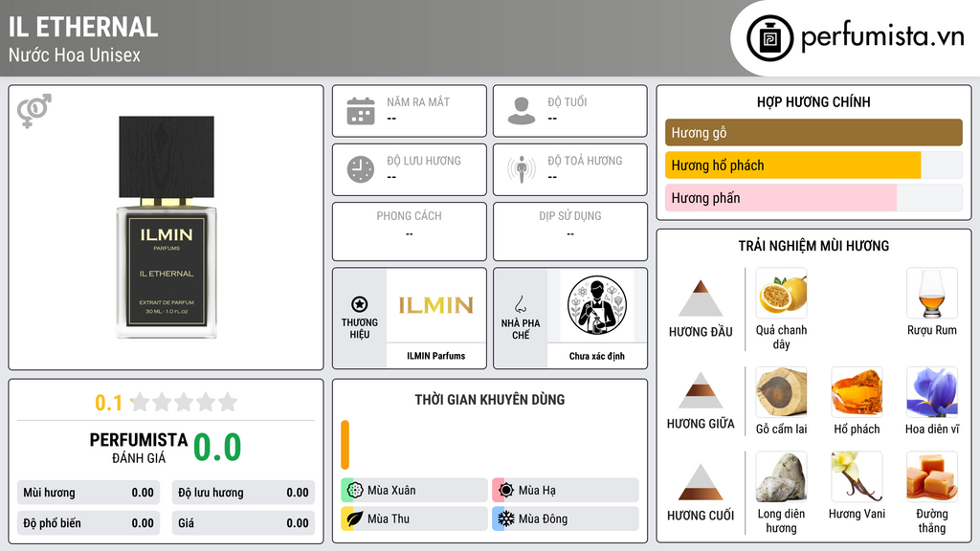This screenshot has height=551, width=980.
Task: Click the calendar icon beside Năm Ra Mắt
Action: point(361,111)
